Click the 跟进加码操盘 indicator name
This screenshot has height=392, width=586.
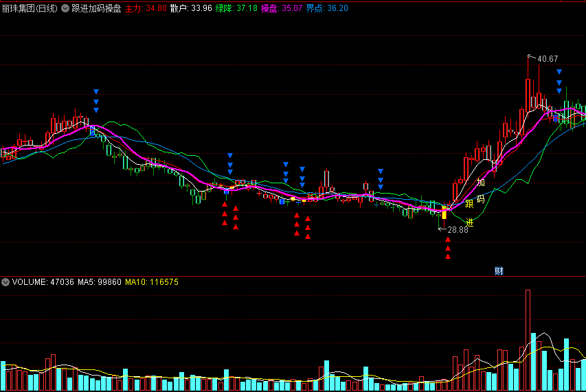pyautogui.click(x=96, y=8)
